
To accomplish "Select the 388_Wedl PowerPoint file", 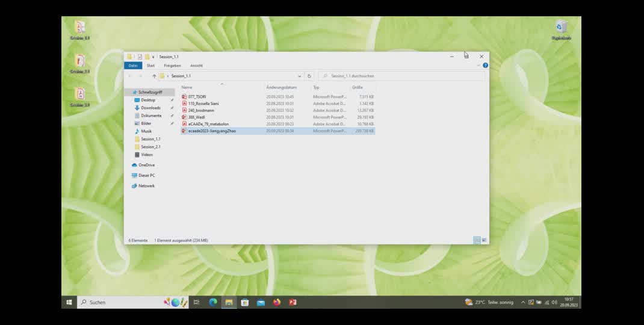I will (x=196, y=117).
